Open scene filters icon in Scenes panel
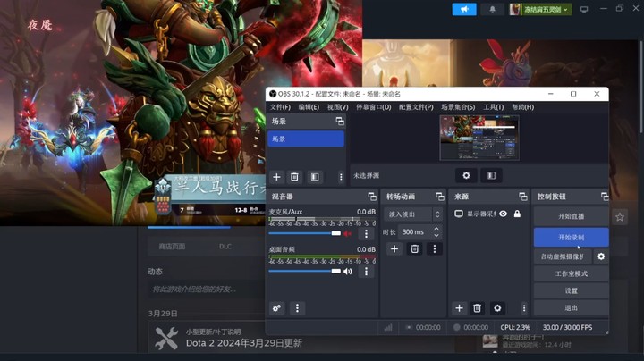644x361 pixels. [315, 177]
